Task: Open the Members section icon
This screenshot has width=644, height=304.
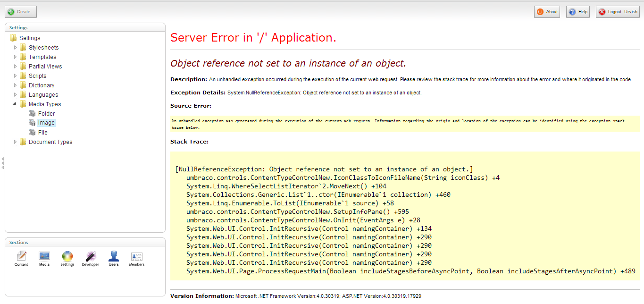Action: pyautogui.click(x=137, y=257)
